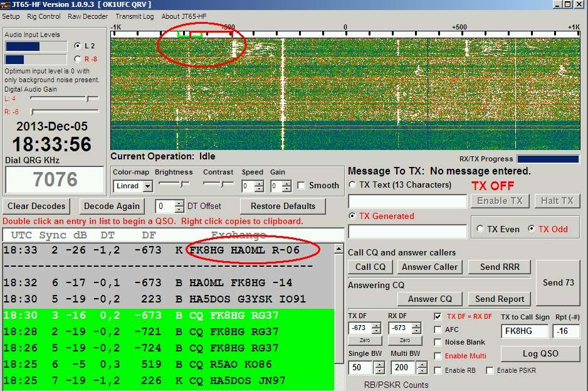Select the L audio input channel
Viewport: 588px width, 391px height.
tap(77, 46)
